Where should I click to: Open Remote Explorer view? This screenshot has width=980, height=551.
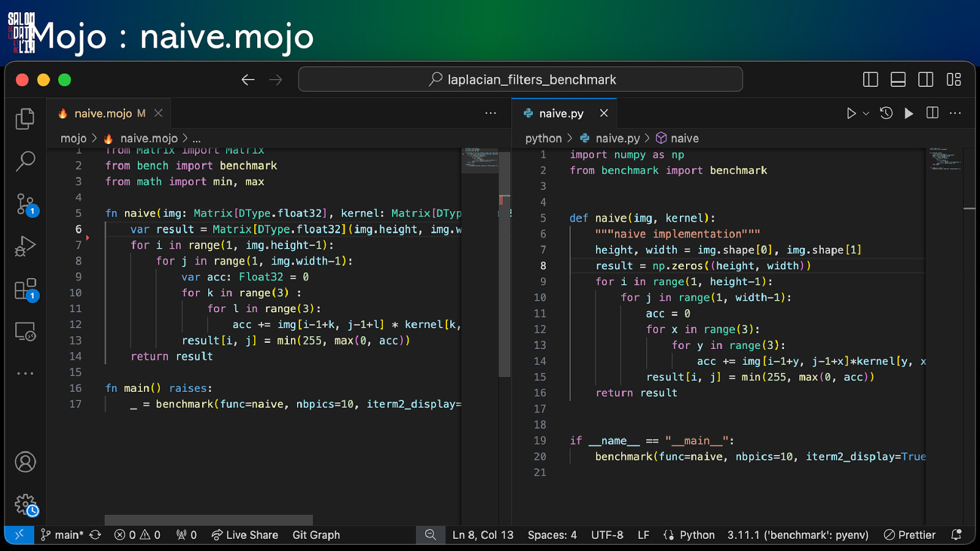pos(25,331)
